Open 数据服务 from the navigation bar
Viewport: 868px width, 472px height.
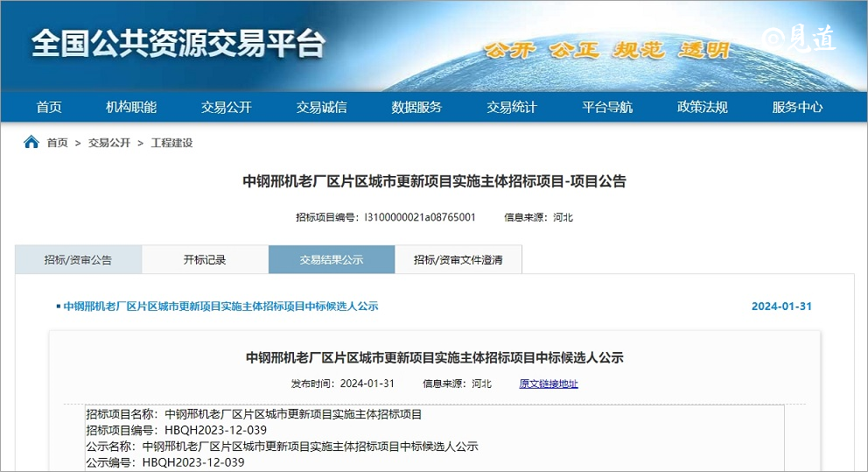coord(416,107)
